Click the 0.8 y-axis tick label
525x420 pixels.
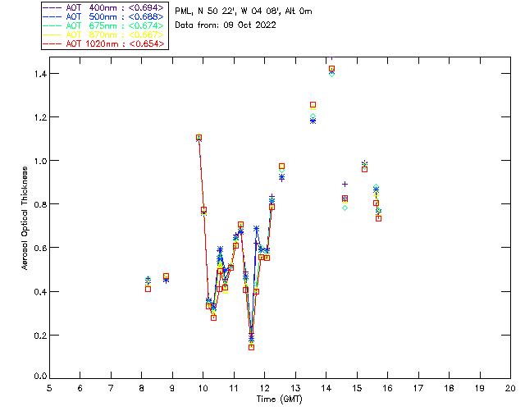pos(40,204)
